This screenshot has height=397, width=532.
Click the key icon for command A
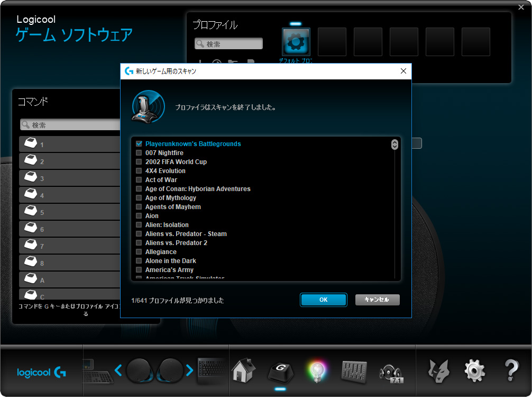(x=31, y=278)
